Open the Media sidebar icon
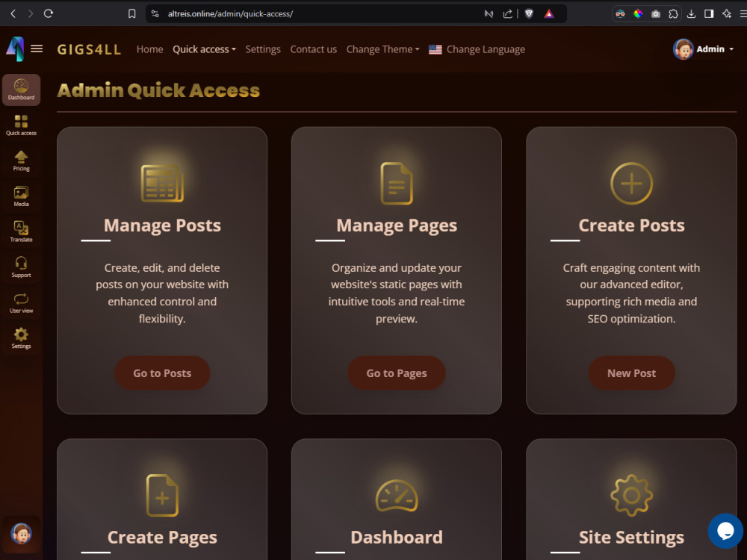This screenshot has height=560, width=747. 21,196
